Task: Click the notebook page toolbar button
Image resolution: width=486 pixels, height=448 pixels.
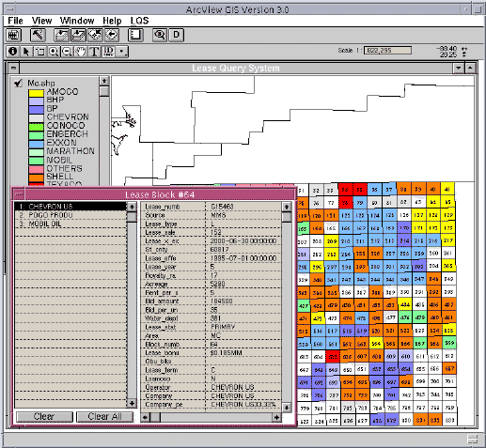Action: click(135, 35)
